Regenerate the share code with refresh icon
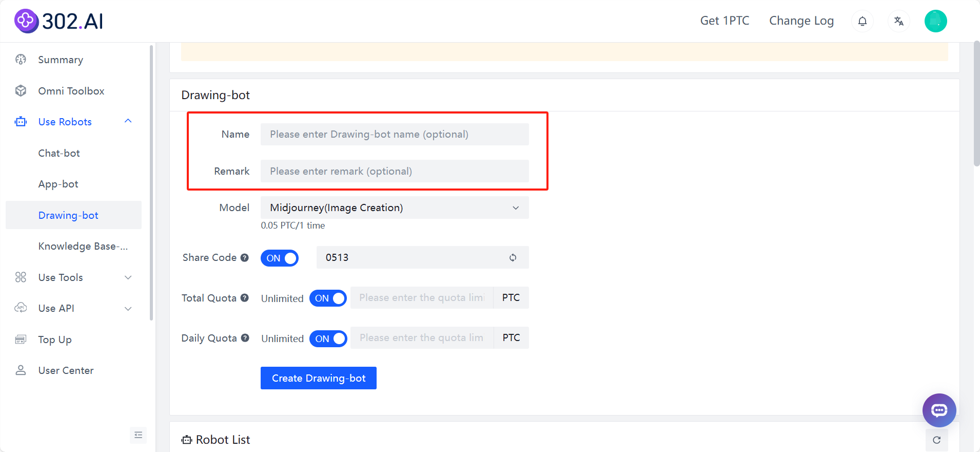The height and width of the screenshot is (452, 980). (x=513, y=258)
